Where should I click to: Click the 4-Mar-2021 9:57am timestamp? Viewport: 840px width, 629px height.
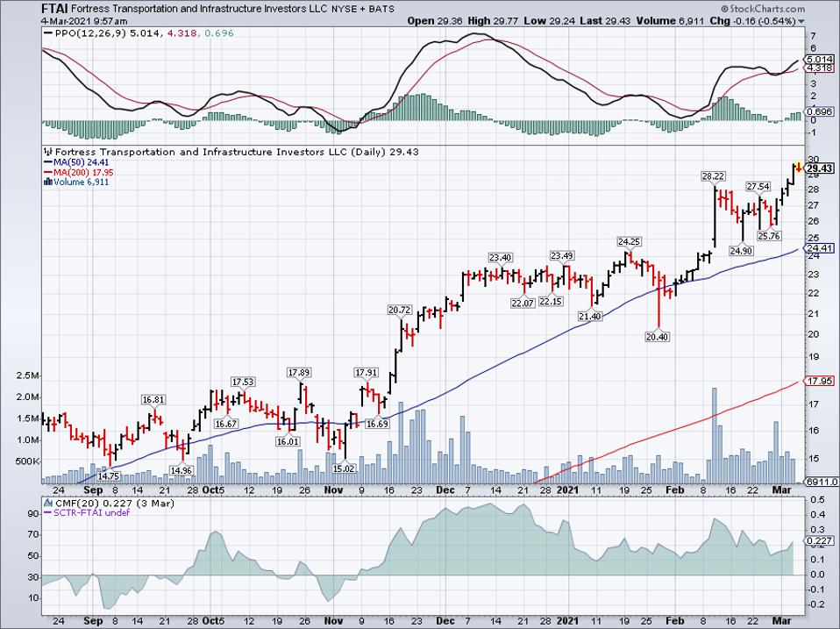click(85, 21)
